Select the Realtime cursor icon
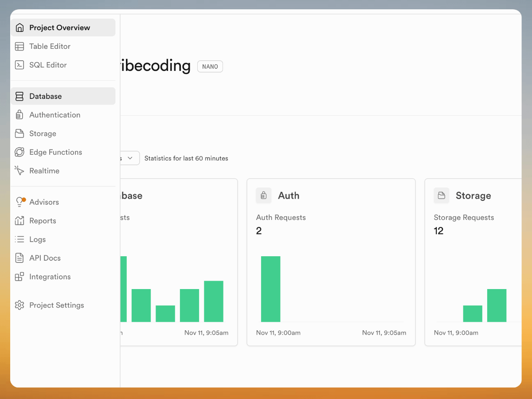Screen dimensions: 532x399 pos(20,171)
